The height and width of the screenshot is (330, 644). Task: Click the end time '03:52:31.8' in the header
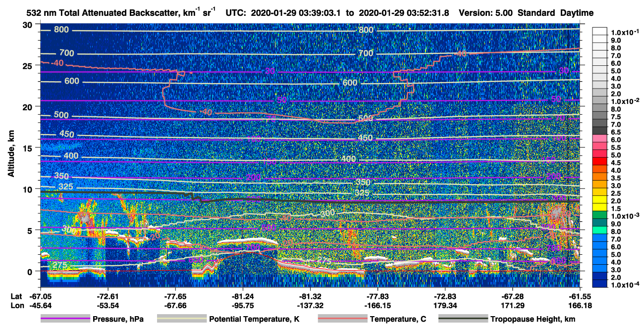tap(429, 13)
